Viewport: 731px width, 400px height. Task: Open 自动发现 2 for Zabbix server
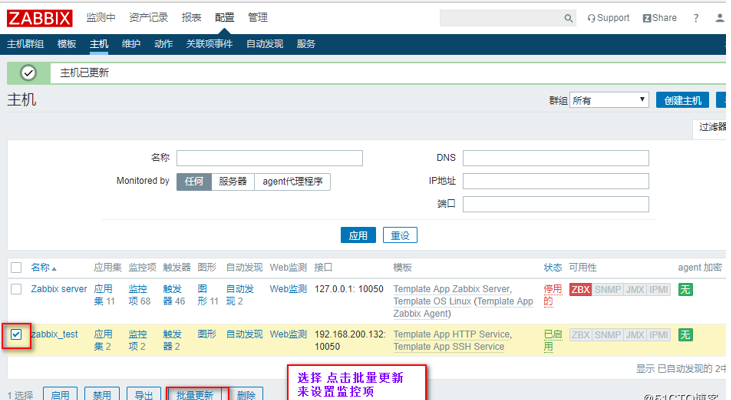(240, 295)
